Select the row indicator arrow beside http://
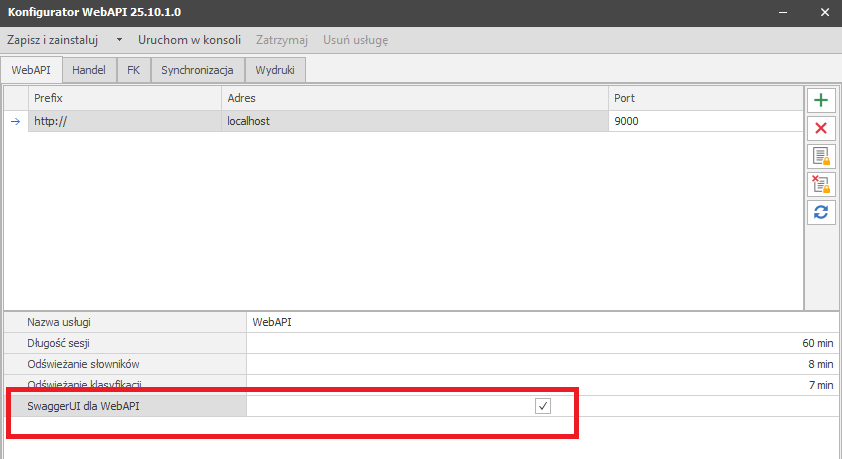 pyautogui.click(x=15, y=121)
